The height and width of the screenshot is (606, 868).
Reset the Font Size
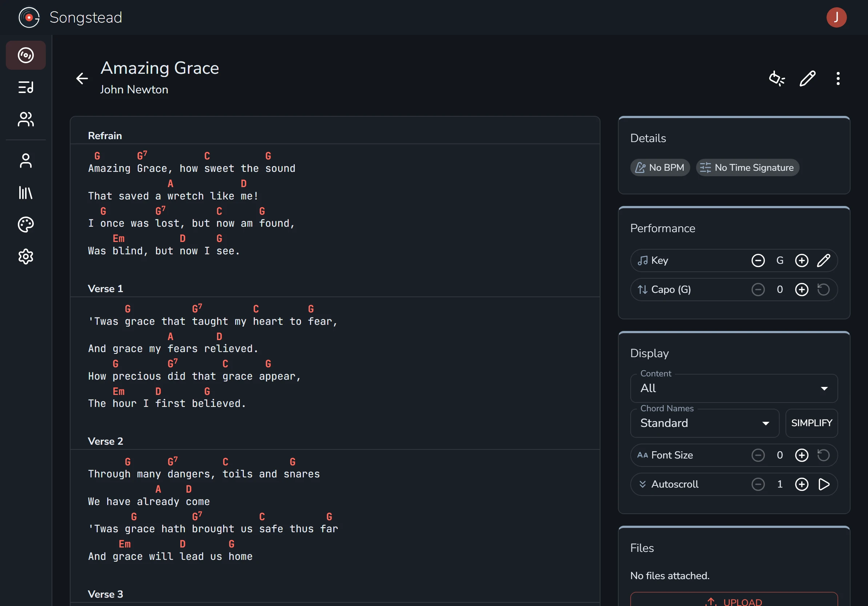tap(823, 455)
